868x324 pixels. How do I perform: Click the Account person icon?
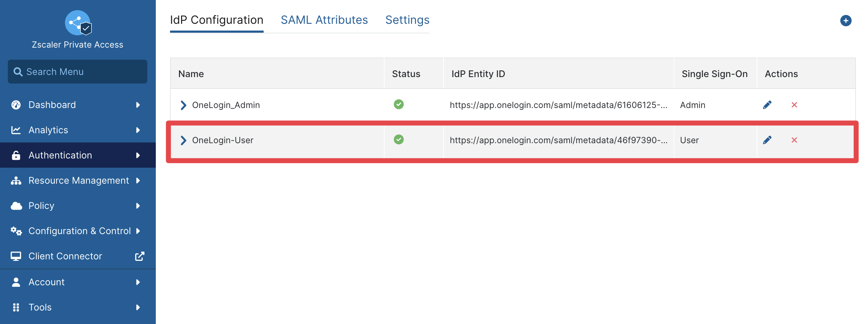pyautogui.click(x=16, y=282)
